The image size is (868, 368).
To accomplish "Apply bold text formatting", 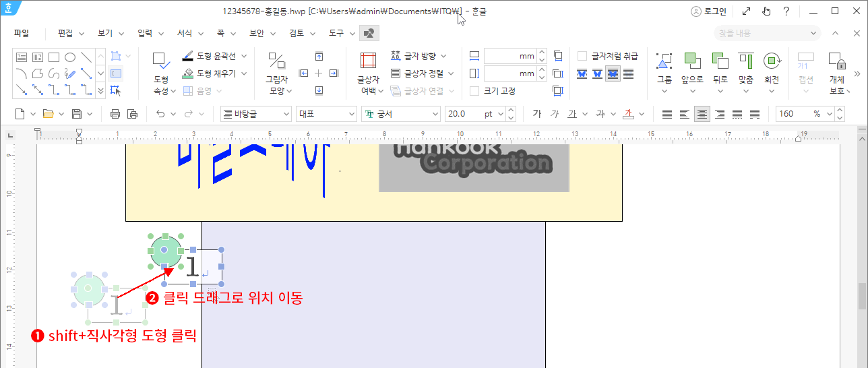I will [x=537, y=114].
